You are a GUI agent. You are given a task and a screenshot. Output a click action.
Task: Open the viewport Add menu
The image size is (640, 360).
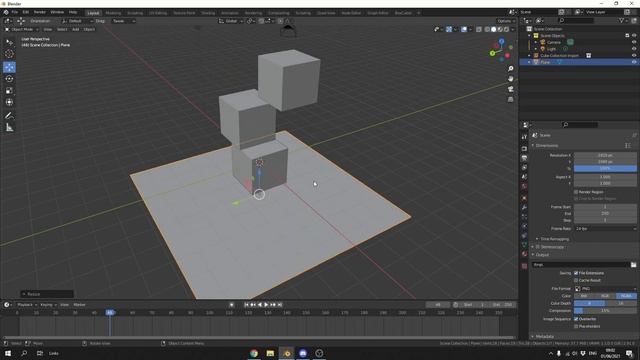[76, 29]
